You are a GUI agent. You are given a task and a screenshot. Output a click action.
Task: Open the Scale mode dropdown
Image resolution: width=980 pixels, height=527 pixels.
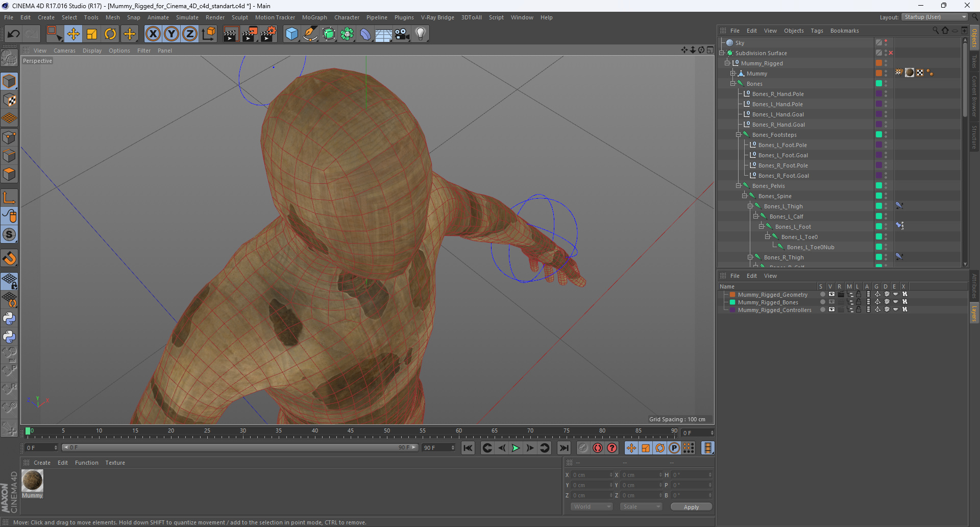(x=641, y=507)
